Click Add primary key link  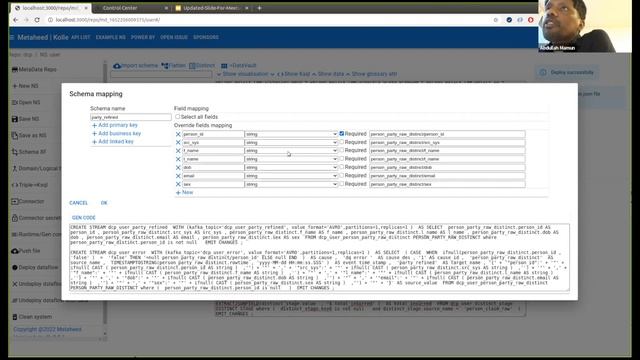coord(115,125)
